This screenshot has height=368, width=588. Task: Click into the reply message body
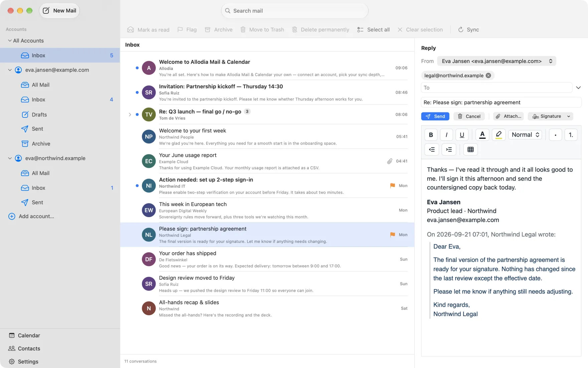pos(501,257)
